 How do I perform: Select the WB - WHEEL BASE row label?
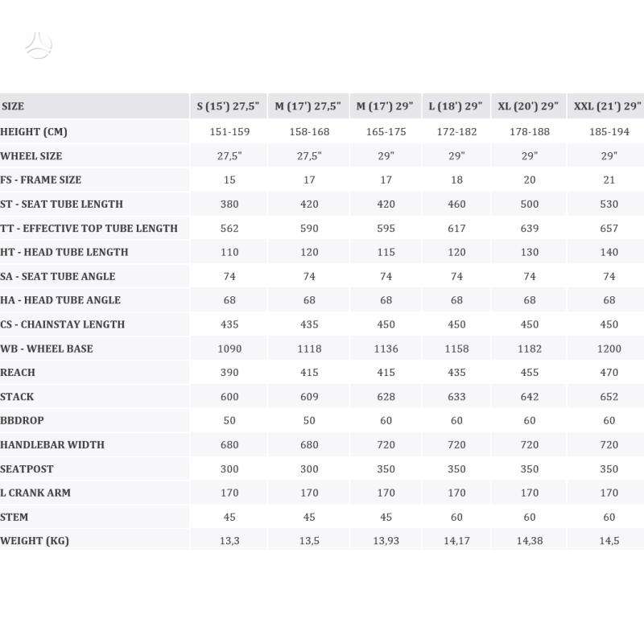pos(47,349)
